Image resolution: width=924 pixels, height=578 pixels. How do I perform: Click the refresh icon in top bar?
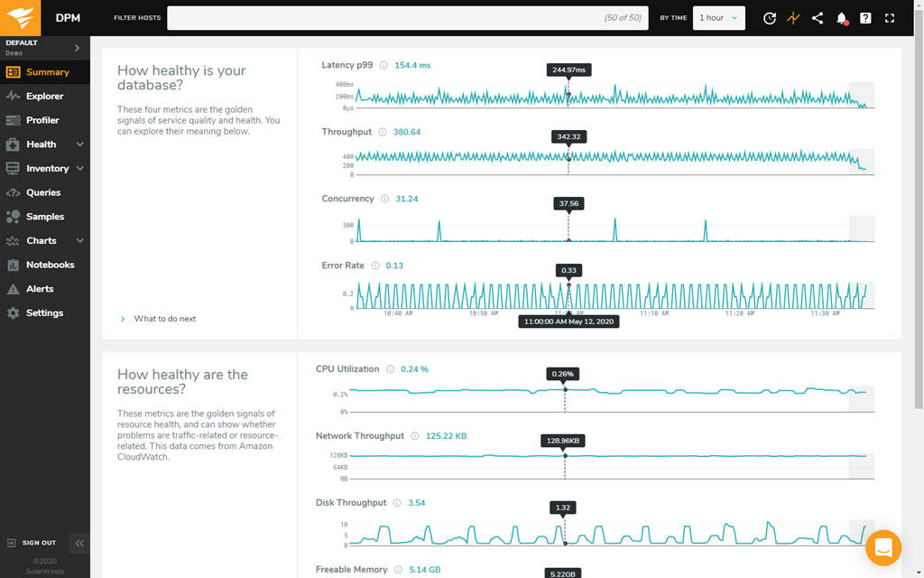[x=769, y=18]
